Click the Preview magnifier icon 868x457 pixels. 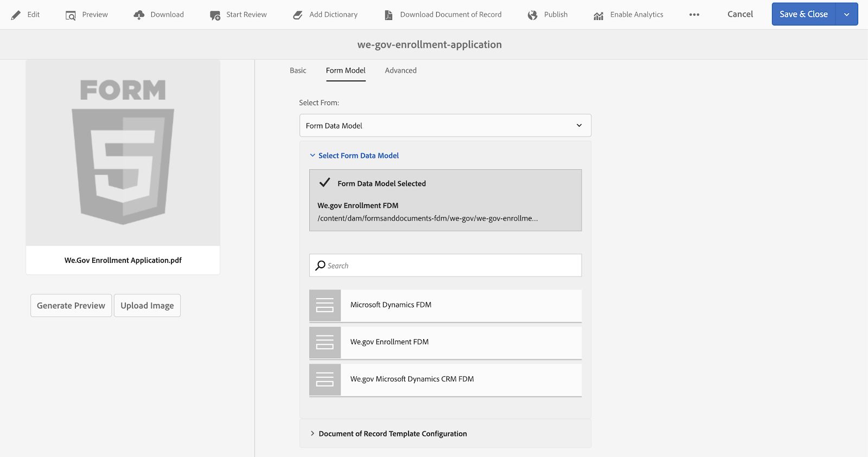[x=71, y=15]
